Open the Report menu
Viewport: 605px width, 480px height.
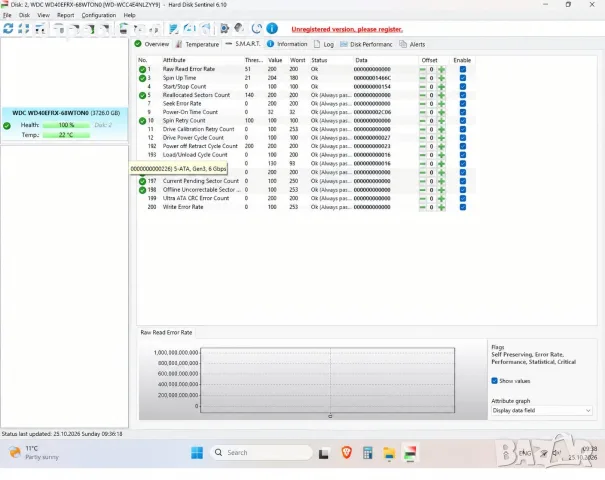click(x=65, y=15)
